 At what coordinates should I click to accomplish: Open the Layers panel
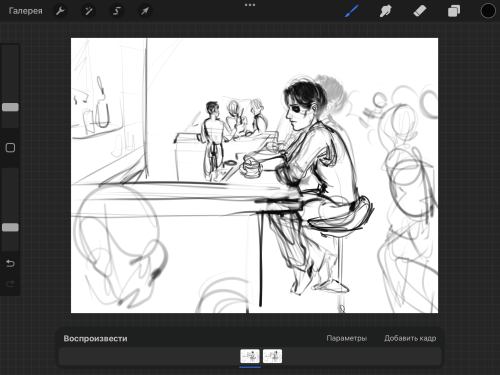[x=454, y=11]
